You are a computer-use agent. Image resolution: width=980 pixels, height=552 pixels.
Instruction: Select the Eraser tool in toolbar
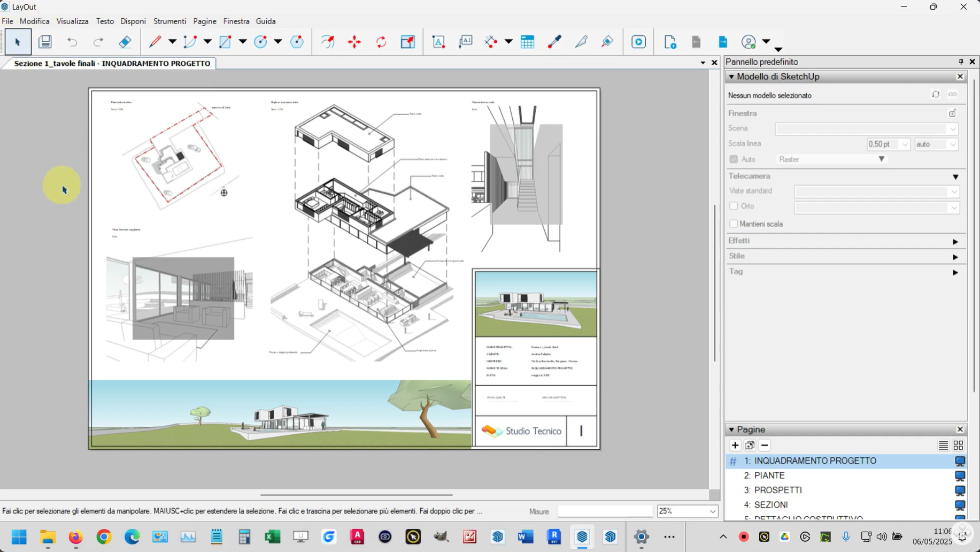click(x=125, y=42)
